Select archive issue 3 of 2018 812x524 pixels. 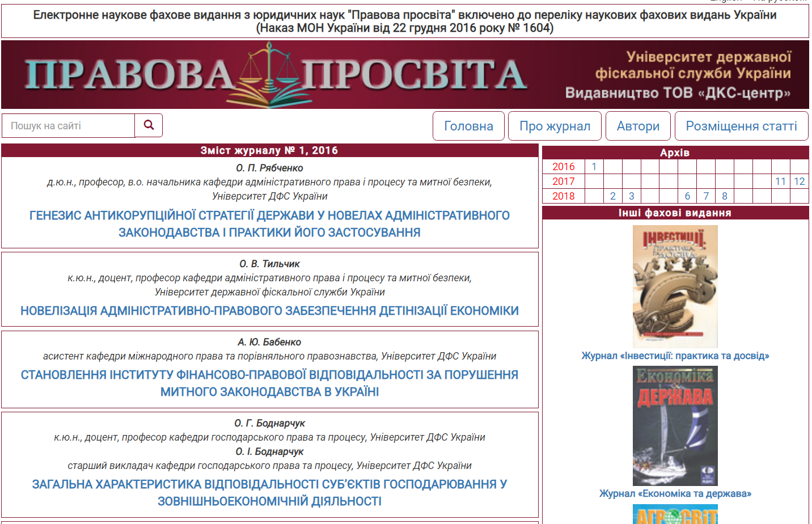coord(631,196)
